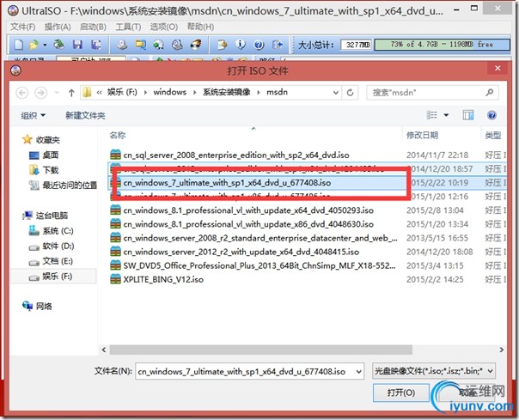Toggle the preview pane icon

(467, 115)
